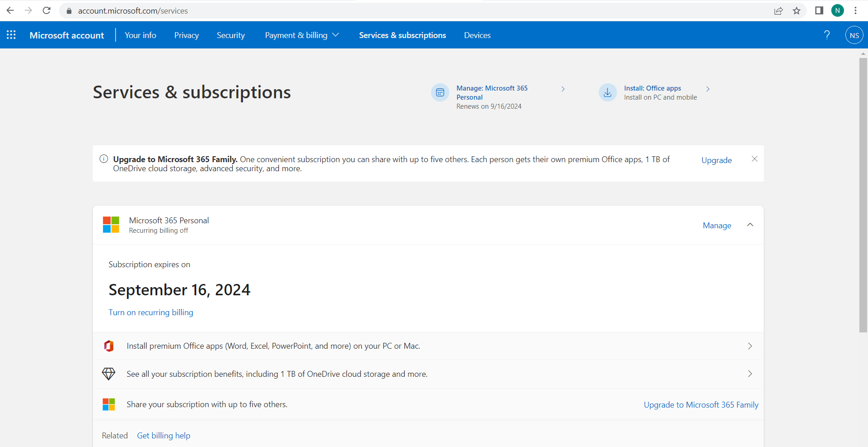
Task: Click the Microsoft logo on subscription card
Action: (111, 225)
